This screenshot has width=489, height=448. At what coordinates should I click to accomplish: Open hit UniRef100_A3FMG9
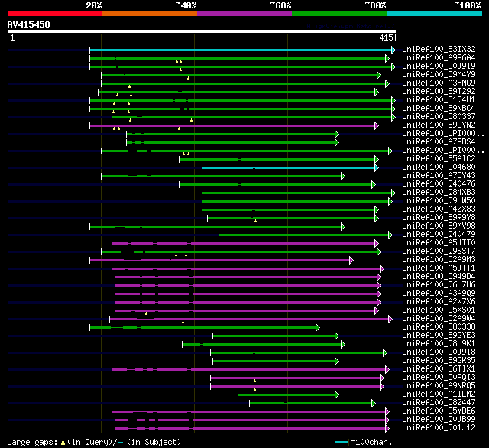[x=439, y=83]
